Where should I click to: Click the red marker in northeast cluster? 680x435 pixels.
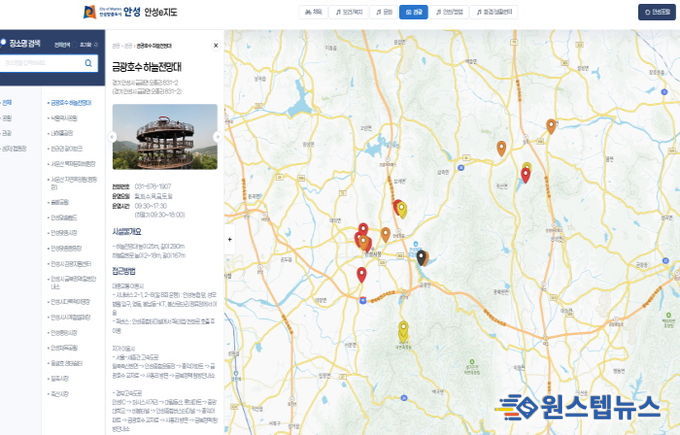pyautogui.click(x=525, y=174)
